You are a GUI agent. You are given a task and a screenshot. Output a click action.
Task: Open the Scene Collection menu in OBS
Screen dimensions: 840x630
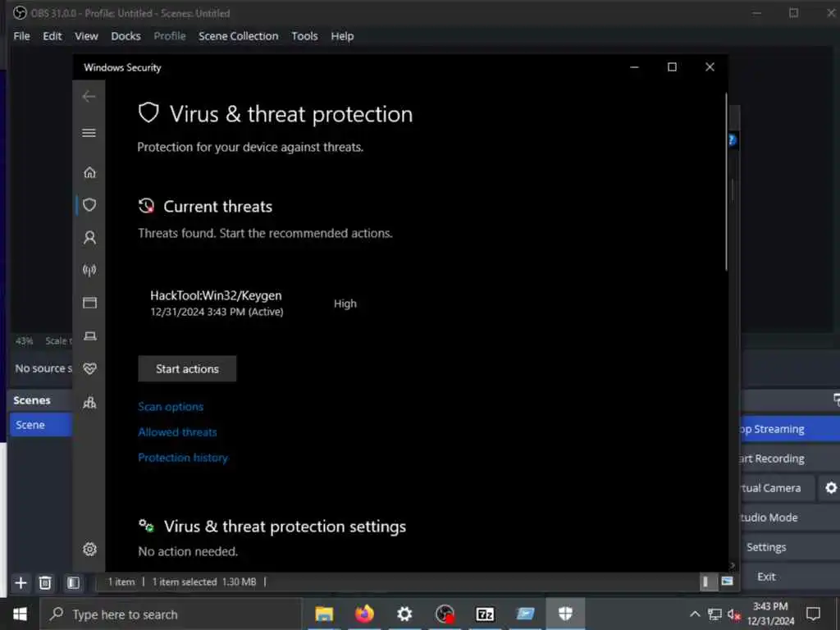pos(239,36)
